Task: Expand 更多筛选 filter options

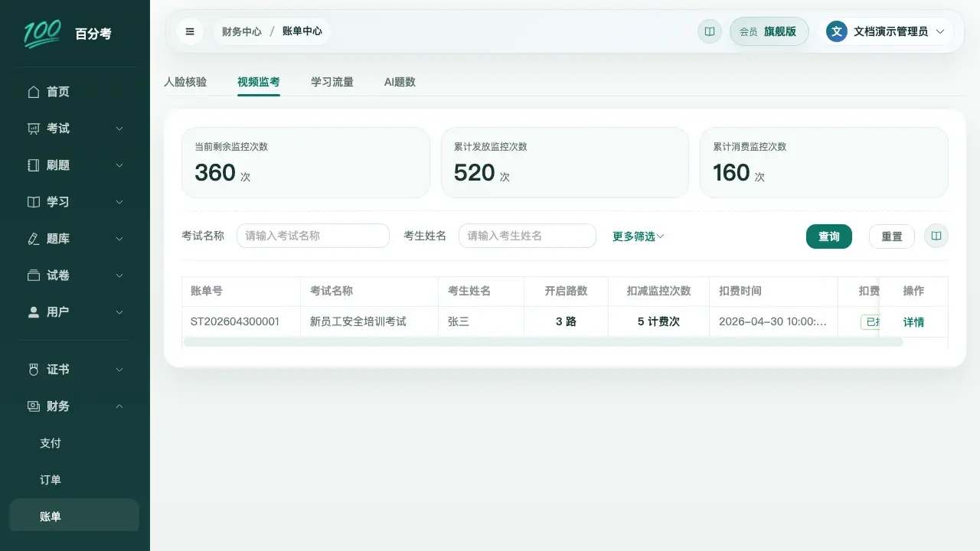Action: pos(639,236)
